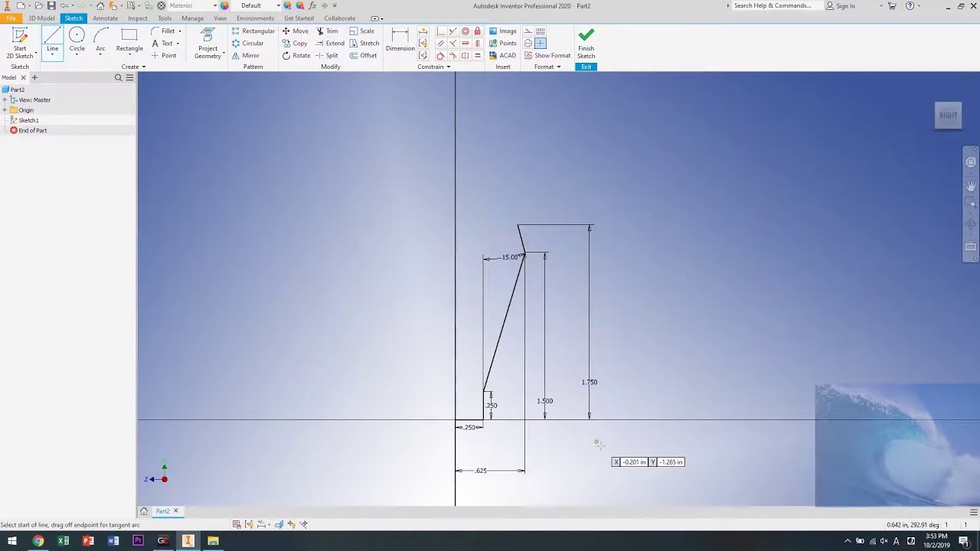
Task: Select the Arc sketch tool
Action: click(100, 40)
